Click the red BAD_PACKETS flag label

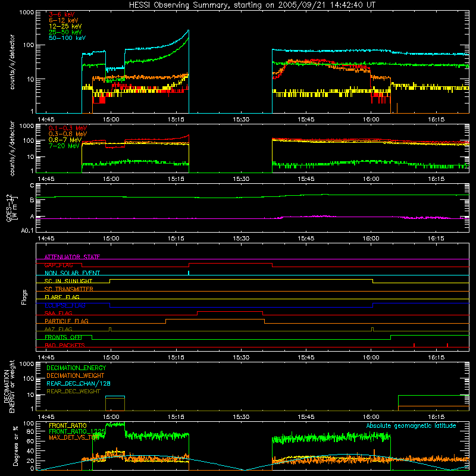tap(65, 345)
